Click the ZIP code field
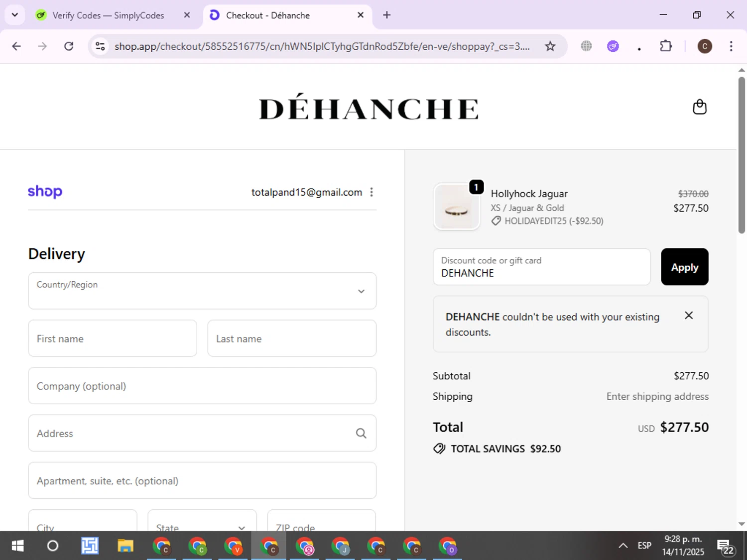The height and width of the screenshot is (560, 747). click(x=322, y=520)
